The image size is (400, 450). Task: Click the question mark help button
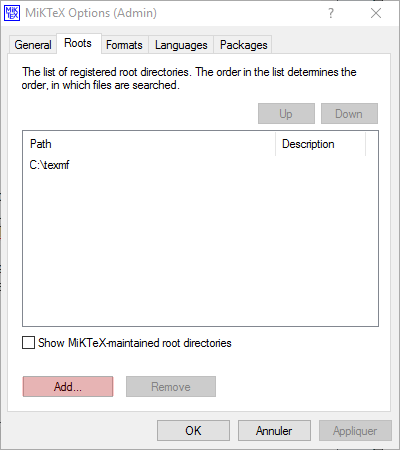pos(330,13)
